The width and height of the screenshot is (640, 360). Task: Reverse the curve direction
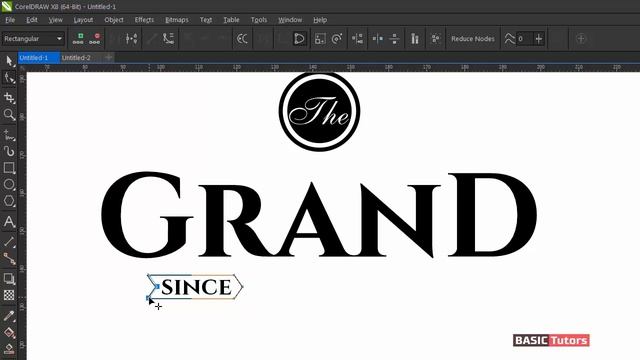tap(242, 39)
